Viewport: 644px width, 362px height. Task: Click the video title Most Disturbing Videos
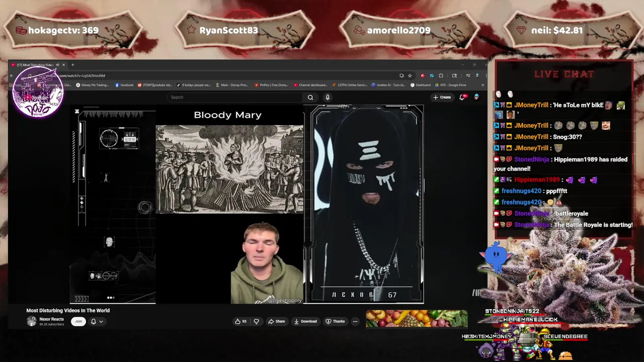point(68,310)
